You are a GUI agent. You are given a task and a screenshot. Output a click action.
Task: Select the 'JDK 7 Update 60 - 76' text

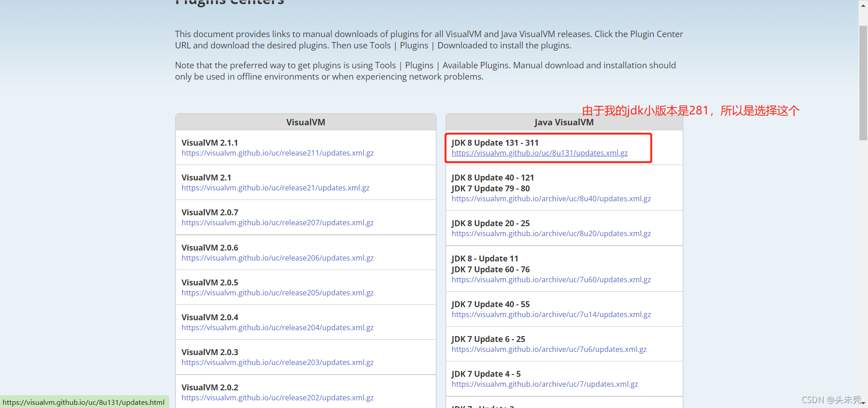(x=491, y=269)
